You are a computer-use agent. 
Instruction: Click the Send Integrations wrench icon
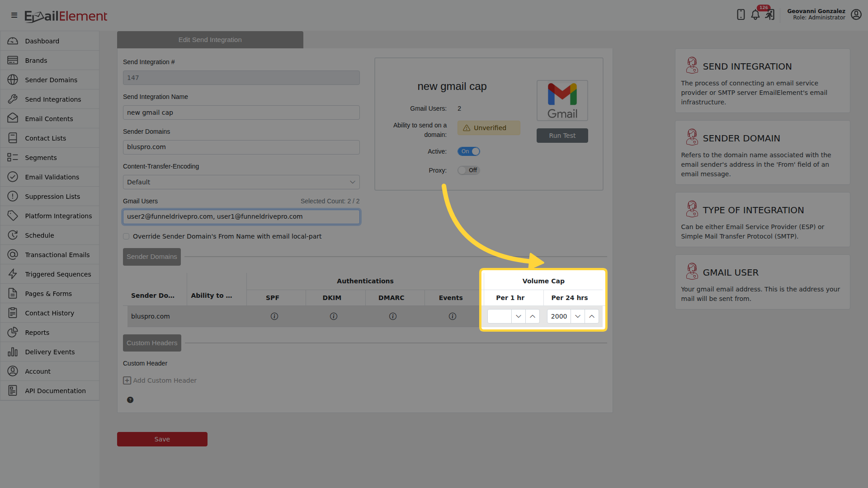tap(13, 99)
